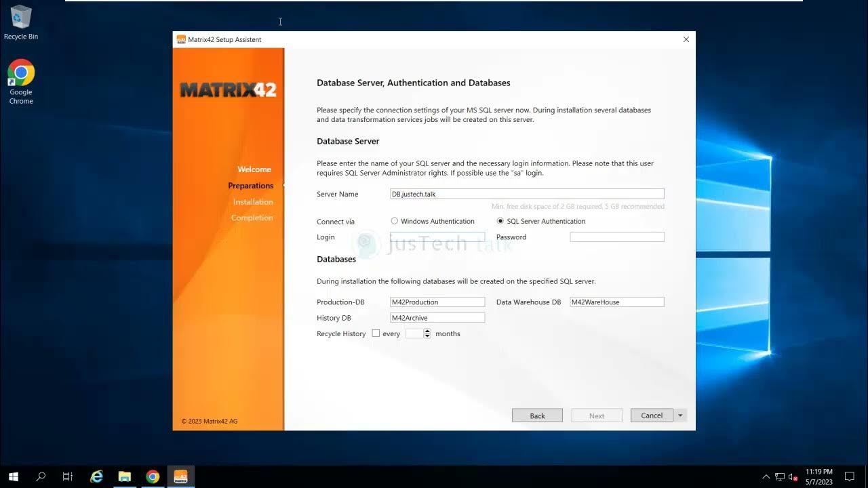Click the 'Min. free disk space' hint text
Image resolution: width=868 pixels, height=488 pixels.
point(578,206)
